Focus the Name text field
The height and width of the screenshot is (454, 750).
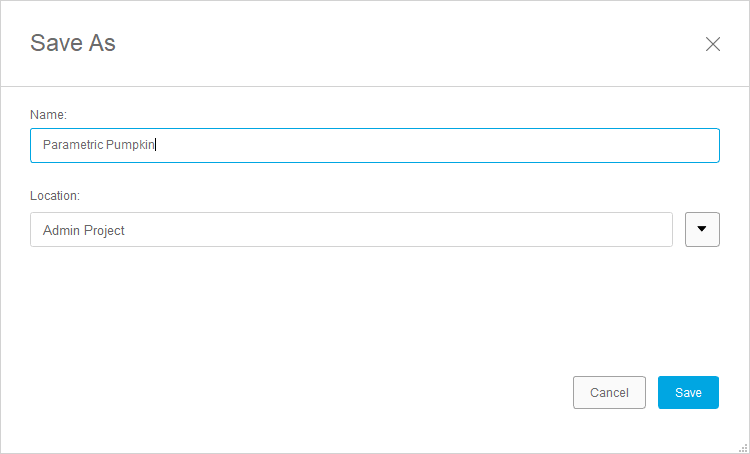pyautogui.click(x=375, y=145)
